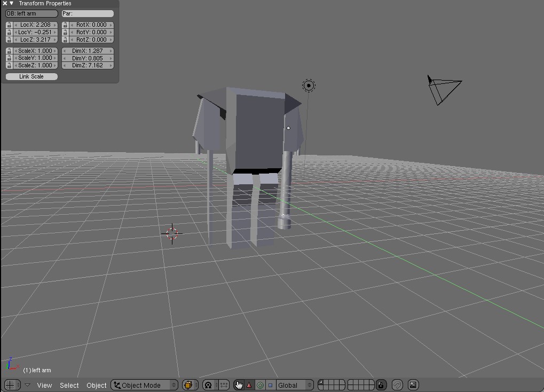Click the Link Scale button
This screenshot has height=392, width=544.
tap(31, 76)
